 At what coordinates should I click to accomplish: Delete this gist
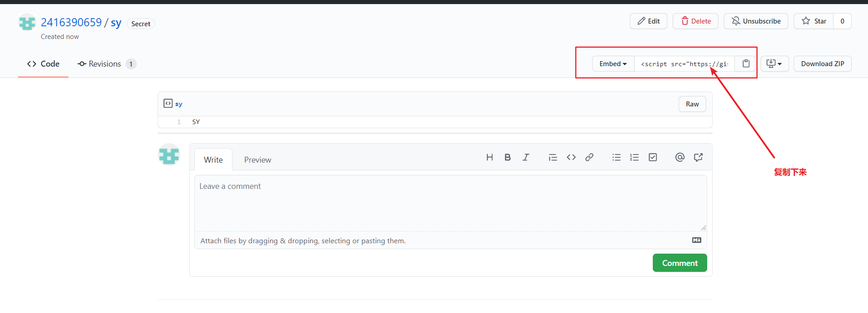pyautogui.click(x=695, y=21)
